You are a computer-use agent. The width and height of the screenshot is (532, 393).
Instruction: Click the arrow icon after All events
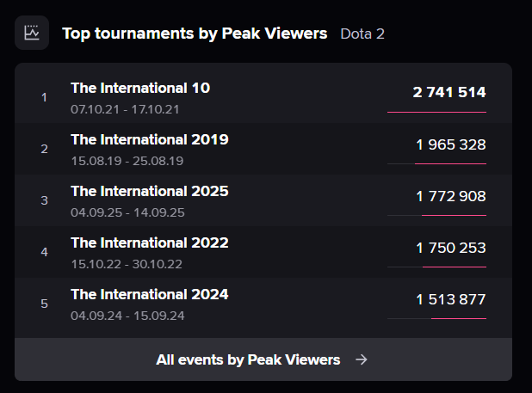362,359
